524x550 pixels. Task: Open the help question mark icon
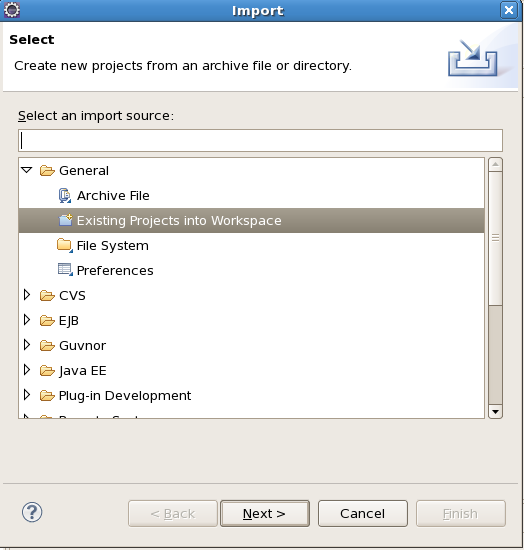click(x=32, y=512)
